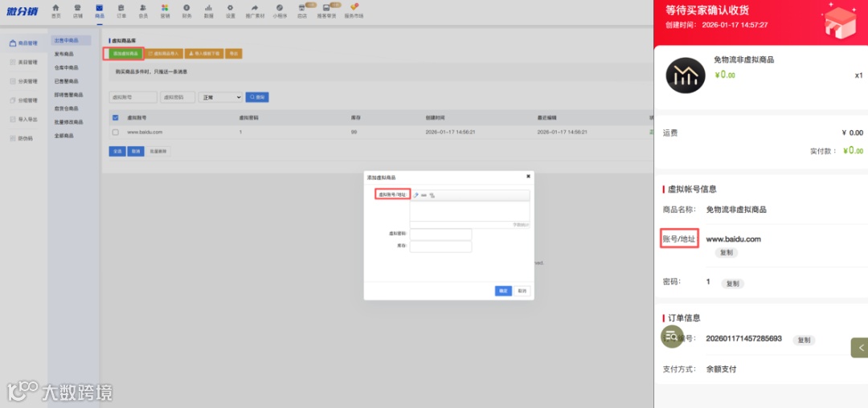Tick the checkbox for the www.baidu.com row
Image resolution: width=868 pixels, height=408 pixels.
tap(115, 133)
